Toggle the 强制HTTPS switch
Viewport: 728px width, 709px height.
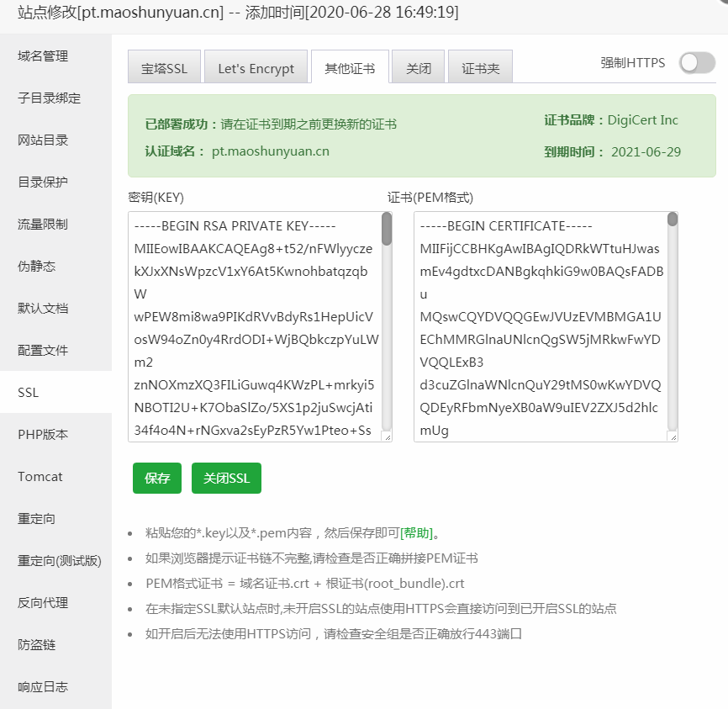click(x=697, y=62)
